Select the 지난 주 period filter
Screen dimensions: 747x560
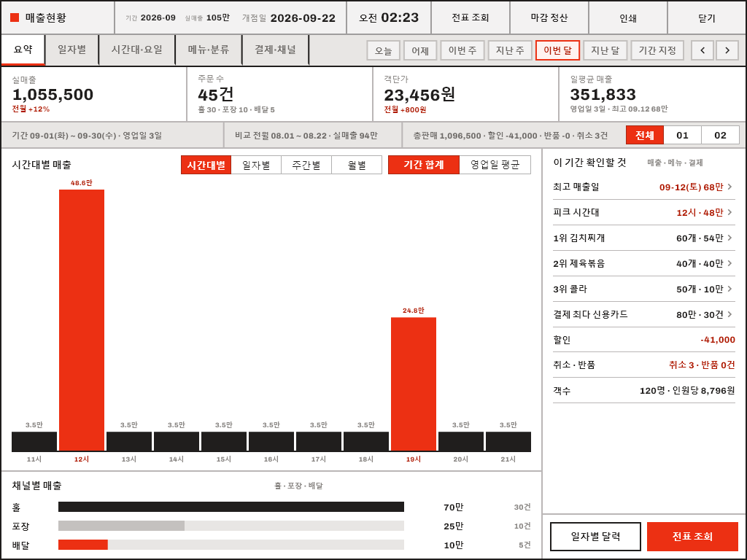click(x=510, y=50)
